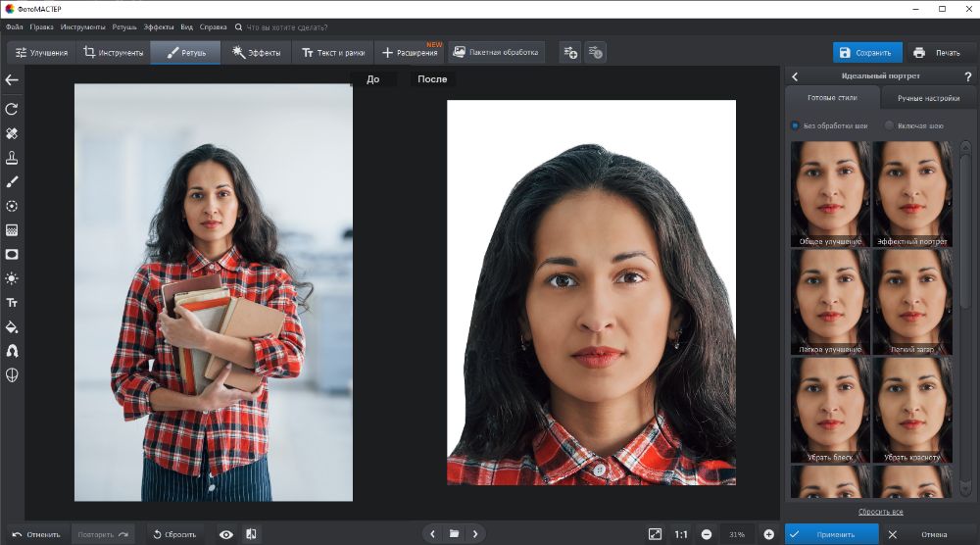The image size is (980, 545).
Task: Collapse 'Идеальный портрет' panel with the back chevron
Action: point(795,76)
